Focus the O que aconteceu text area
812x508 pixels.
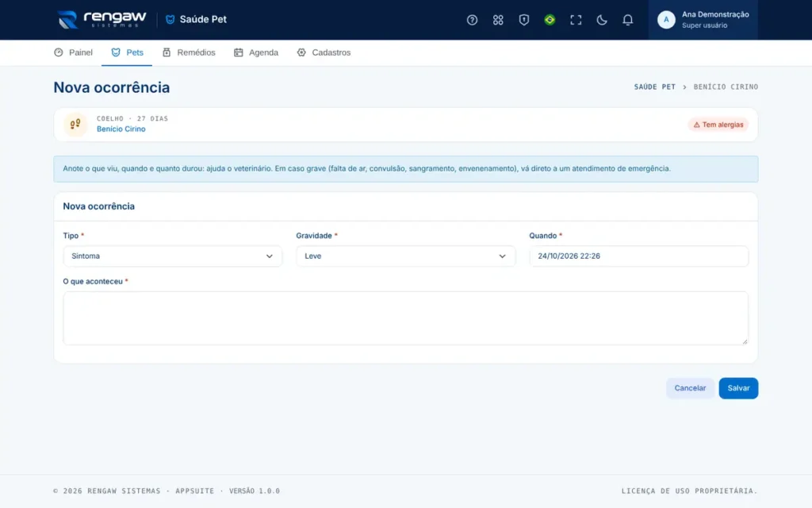point(405,317)
